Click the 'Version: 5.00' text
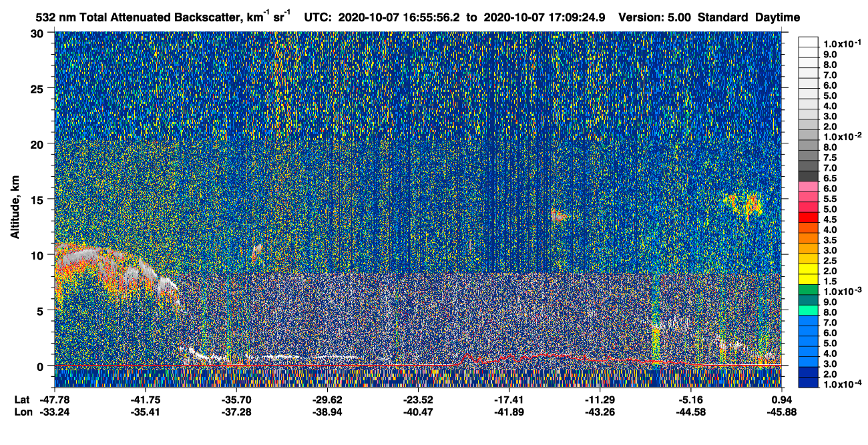 (x=655, y=17)
